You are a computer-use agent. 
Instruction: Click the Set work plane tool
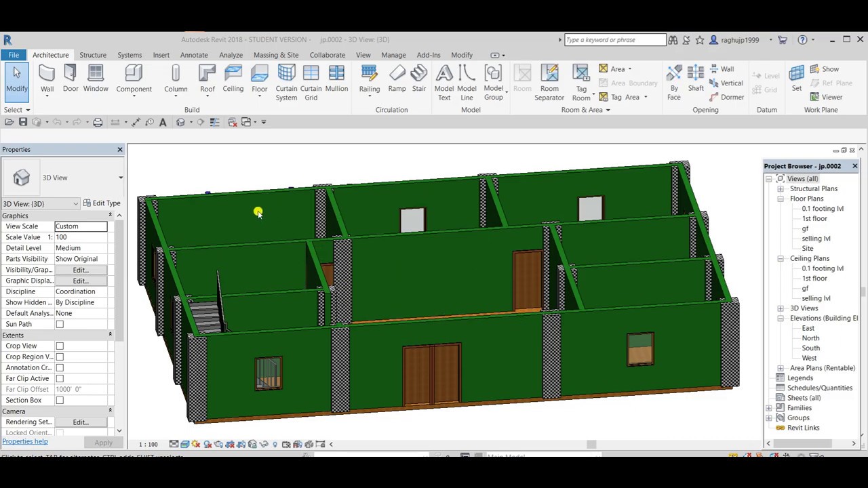click(x=797, y=79)
